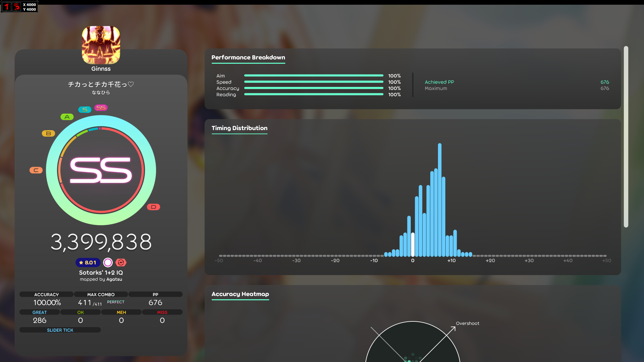Click the ACCURACY stat header

46,295
